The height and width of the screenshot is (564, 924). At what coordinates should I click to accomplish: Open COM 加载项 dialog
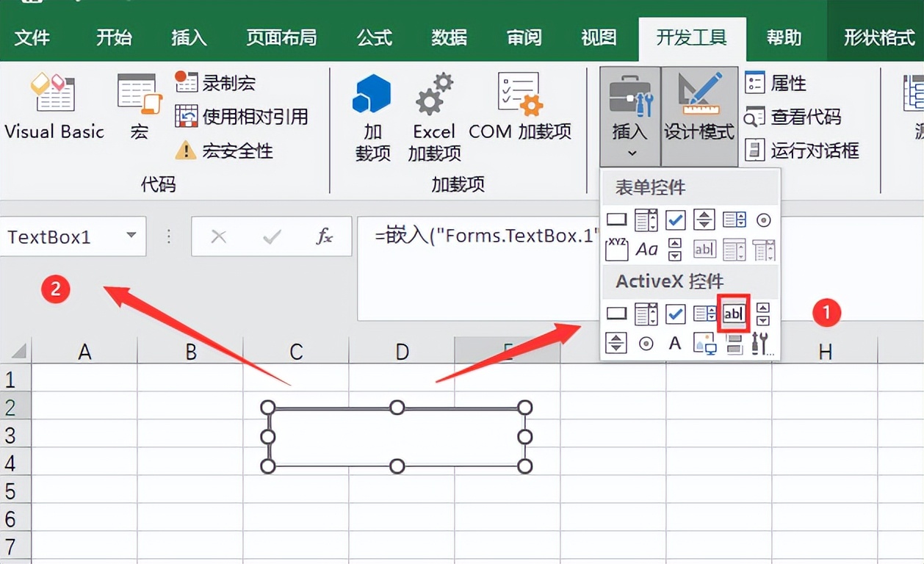tap(520, 106)
